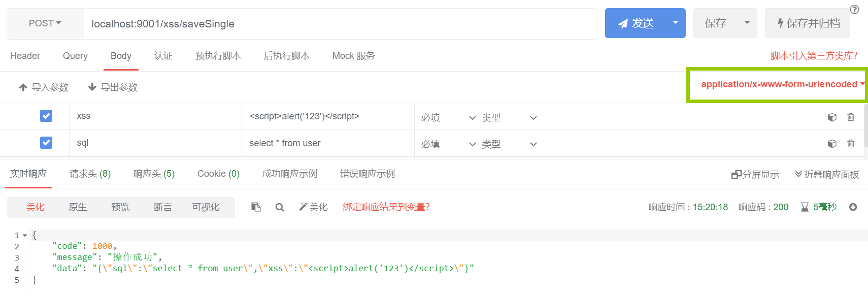Click the 响应时间 : 15:20:18 text
Image resolution: width=868 pixels, height=294 pixels.
tap(688, 207)
